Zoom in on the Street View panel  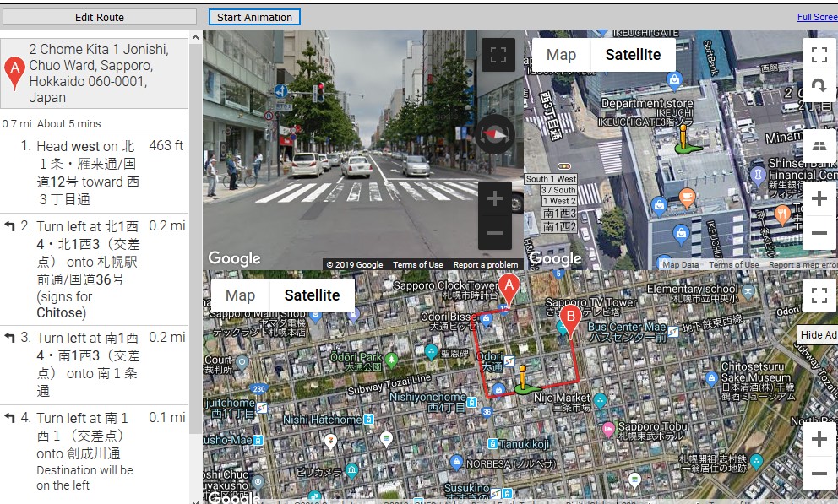point(495,198)
